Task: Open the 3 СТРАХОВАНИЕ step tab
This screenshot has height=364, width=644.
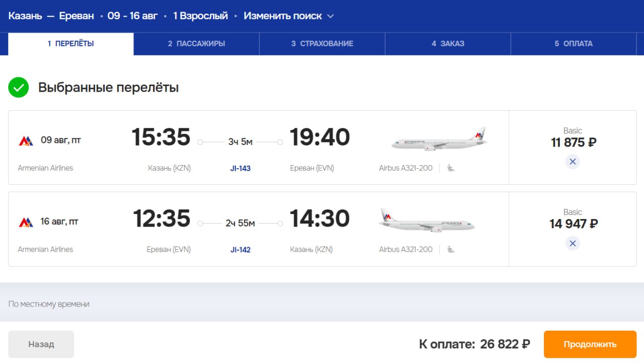Action: 322,44
